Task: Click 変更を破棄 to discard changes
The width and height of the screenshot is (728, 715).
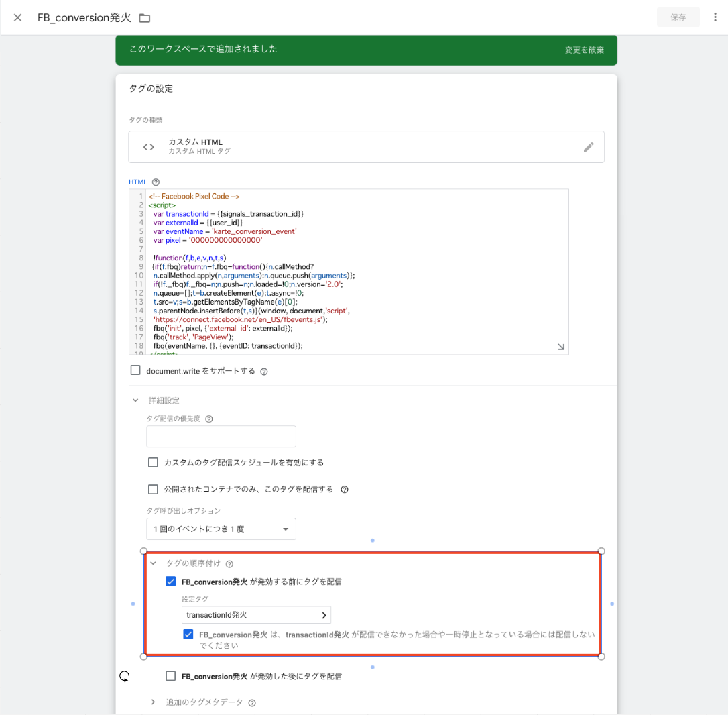Action: [584, 50]
